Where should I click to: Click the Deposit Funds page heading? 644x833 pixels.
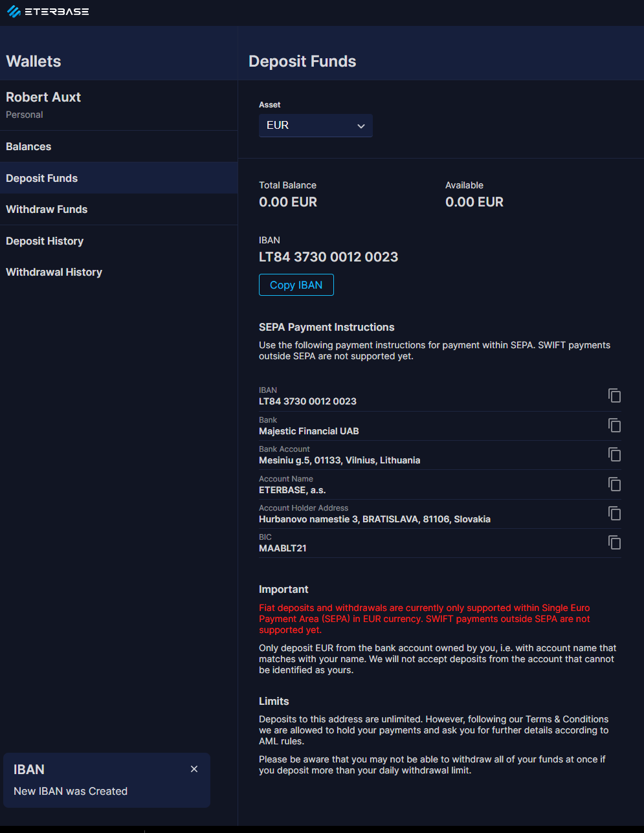[302, 61]
